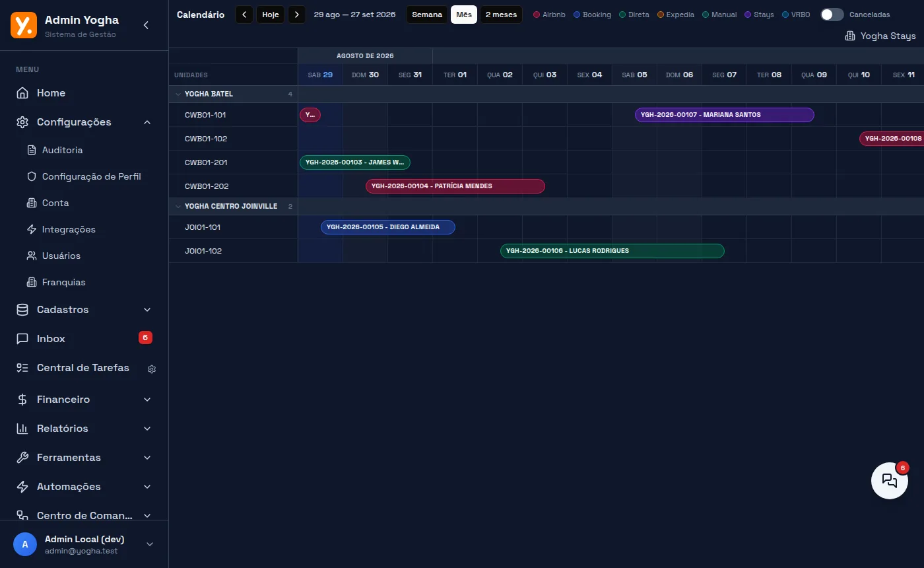Image resolution: width=924 pixels, height=568 pixels.
Task: Open reservation YGH-2026-00107 Mariana Santos
Action: 725,115
